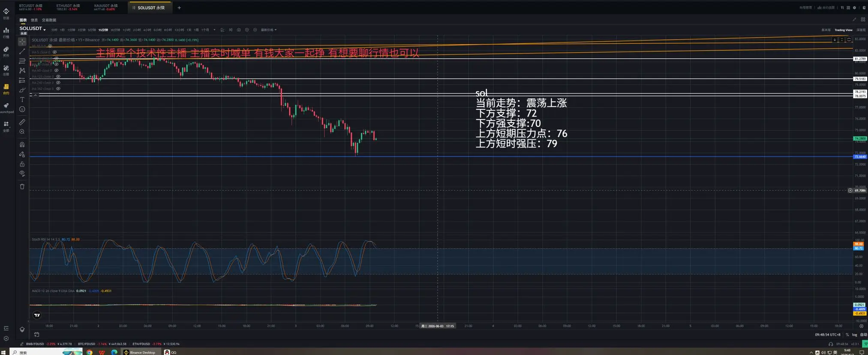Open the forecasting position tool
This screenshot has width=868, height=355.
(22, 81)
